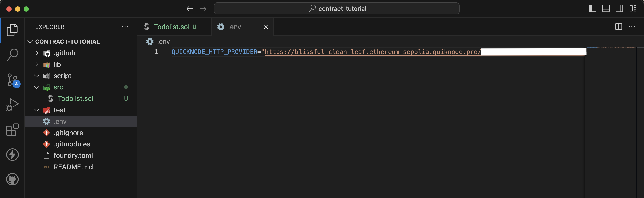Toggle the secondary side bar visibility
The height and width of the screenshot is (198, 644).
(x=619, y=8)
